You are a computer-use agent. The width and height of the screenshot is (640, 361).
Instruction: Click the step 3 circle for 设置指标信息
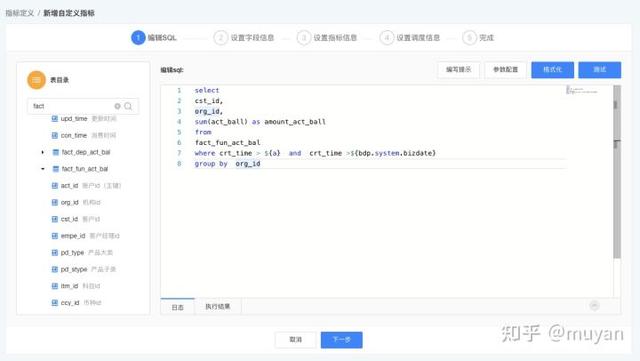click(304, 38)
